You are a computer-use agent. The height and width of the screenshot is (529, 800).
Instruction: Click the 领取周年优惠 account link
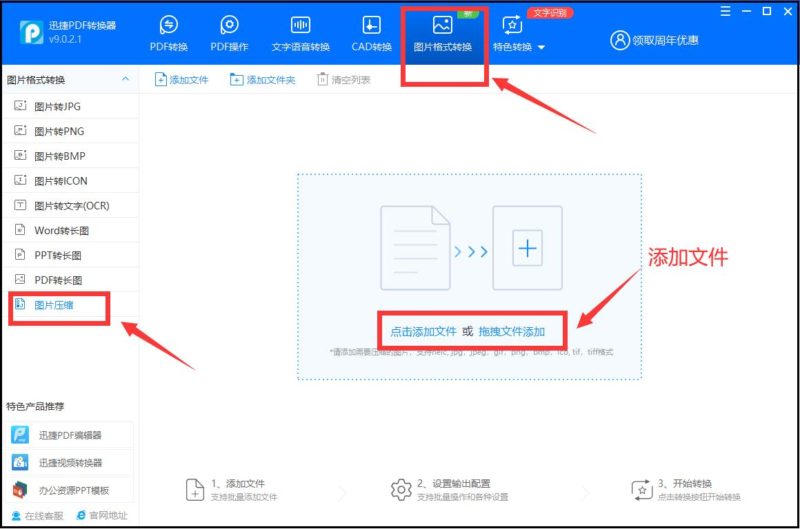pyautogui.click(x=654, y=40)
